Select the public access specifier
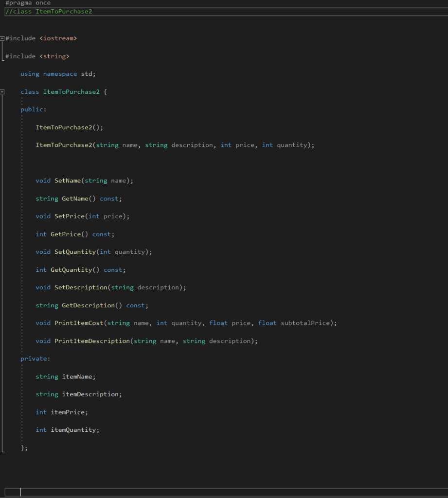Screen dimensions: 448x498 32,109
